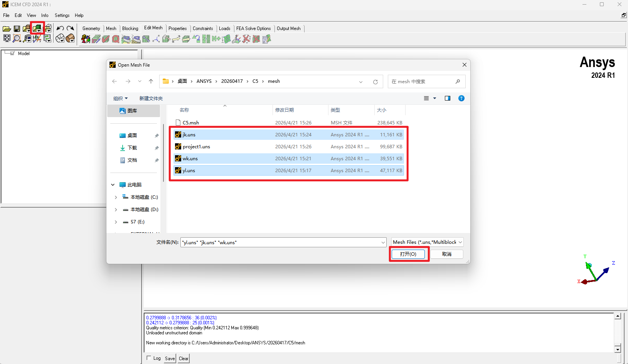This screenshot has height=364, width=628.
Task: Click the dialog back navigation arrow
Action: pyautogui.click(x=114, y=81)
